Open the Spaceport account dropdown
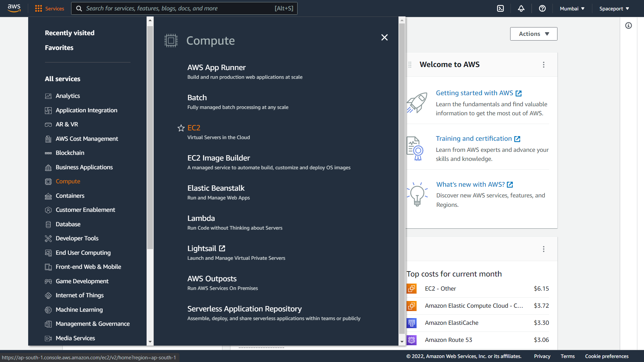The height and width of the screenshot is (362, 644). (x=614, y=8)
